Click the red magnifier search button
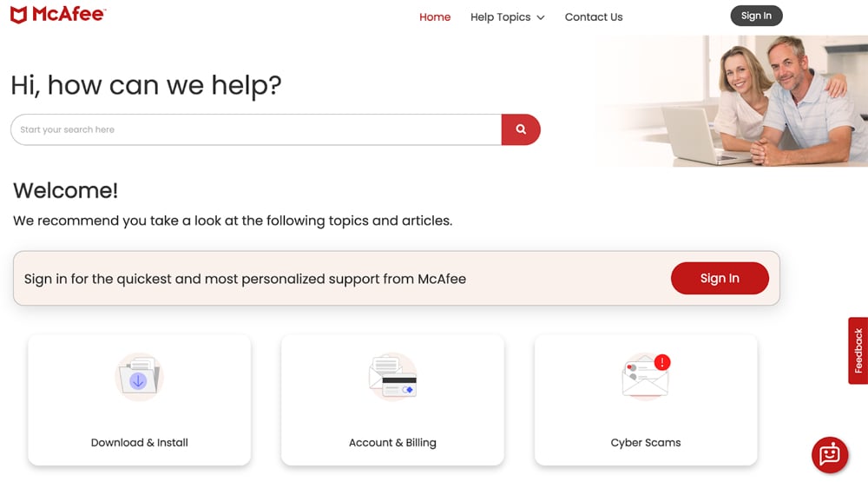Viewport: 868px width, 482px height. (x=521, y=129)
